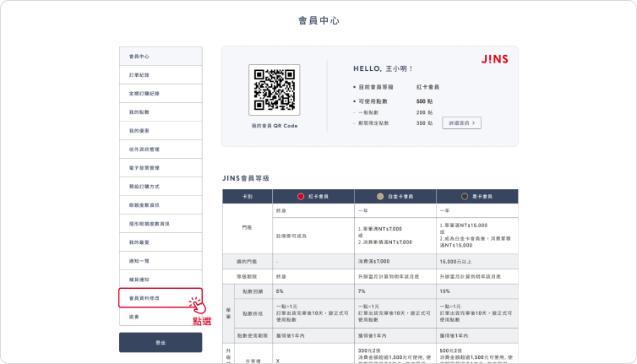The image size is (637, 364).
Task: Click the gold card member dot icon
Action: (384, 196)
